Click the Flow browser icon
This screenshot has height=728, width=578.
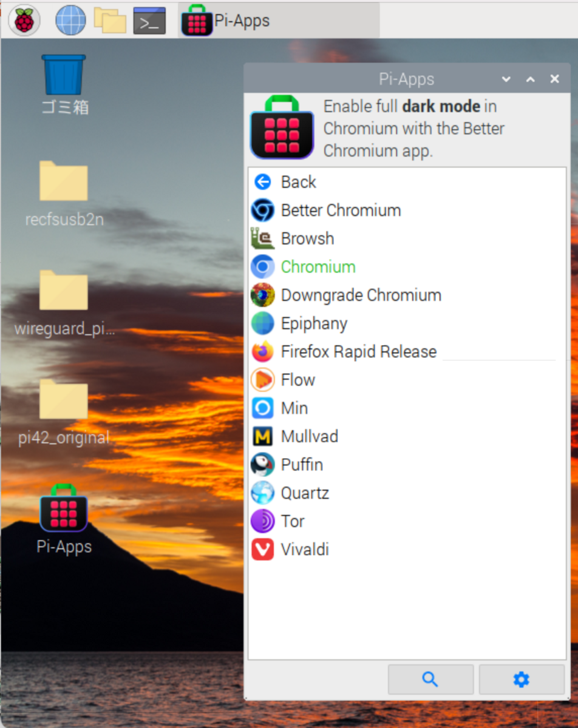click(262, 380)
